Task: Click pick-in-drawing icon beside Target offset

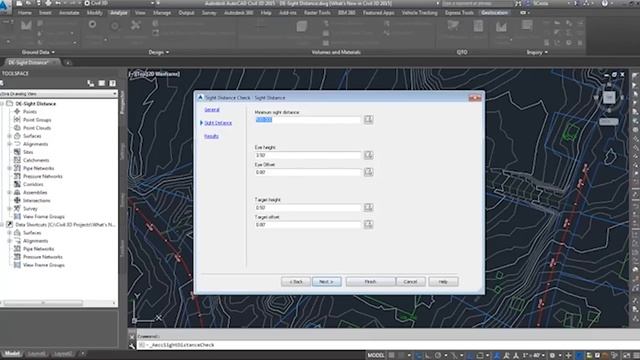Action: 368,224
